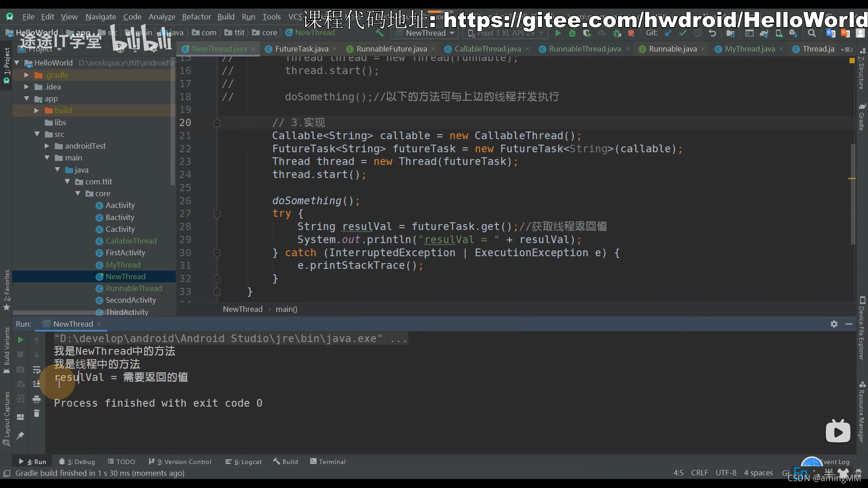Click the scroll up arrow in Run panel
The width and height of the screenshot is (868, 488).
(36, 340)
